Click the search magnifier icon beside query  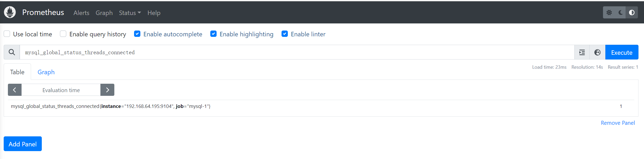click(x=12, y=52)
